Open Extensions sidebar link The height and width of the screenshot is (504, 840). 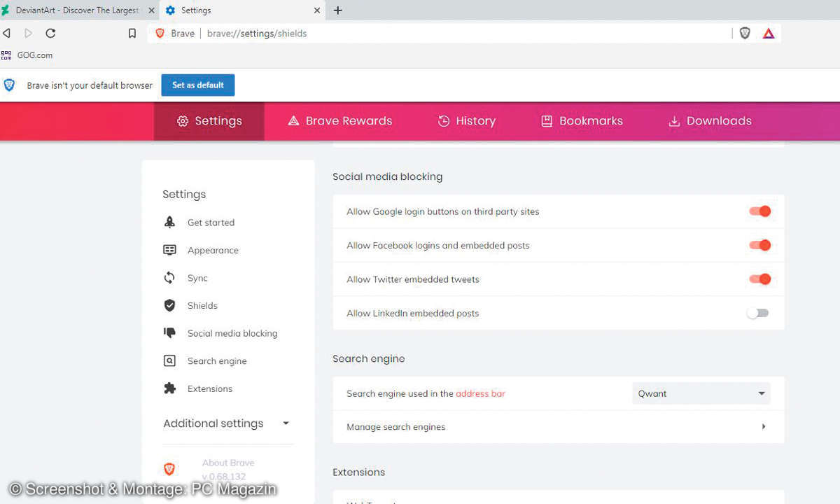[210, 388]
